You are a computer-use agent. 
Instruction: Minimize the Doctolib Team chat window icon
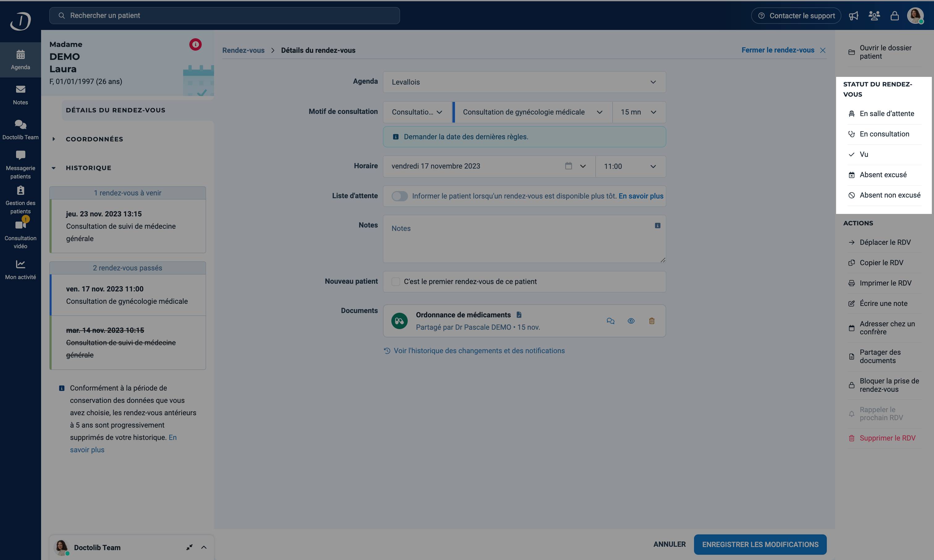pos(190,547)
